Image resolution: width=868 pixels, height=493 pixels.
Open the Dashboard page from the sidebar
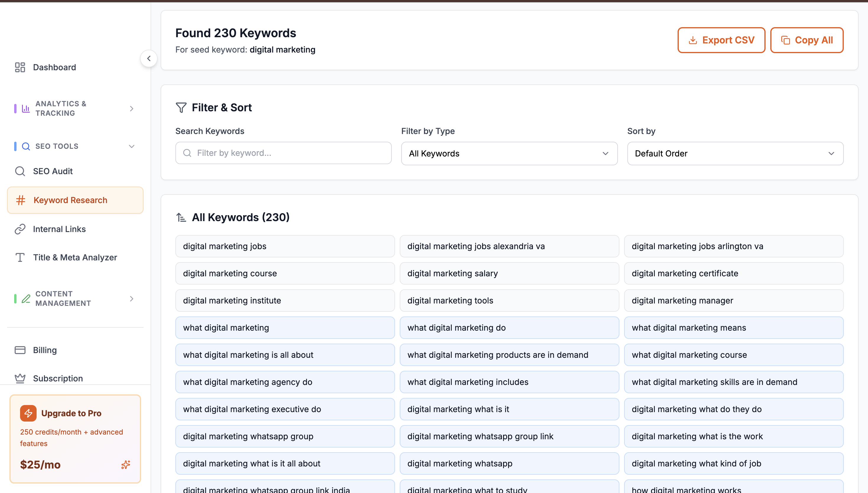coord(54,67)
